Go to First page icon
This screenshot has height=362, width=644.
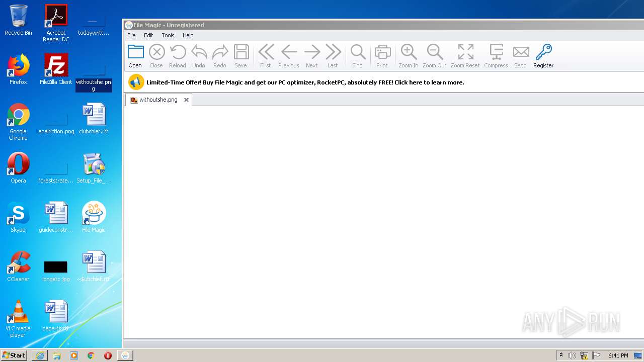(x=266, y=52)
